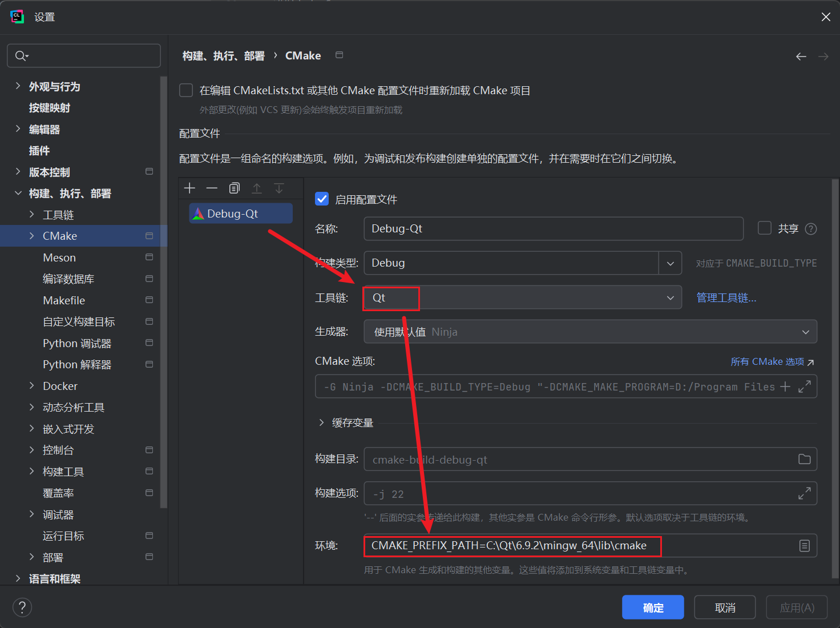Click project icon beside 控制台 row
The image size is (840, 628).
(150, 450)
